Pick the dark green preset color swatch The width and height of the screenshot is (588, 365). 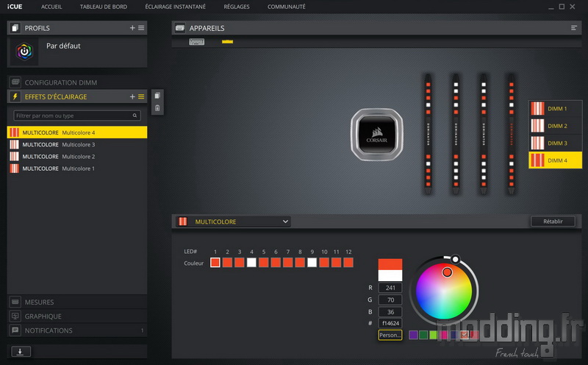click(423, 335)
